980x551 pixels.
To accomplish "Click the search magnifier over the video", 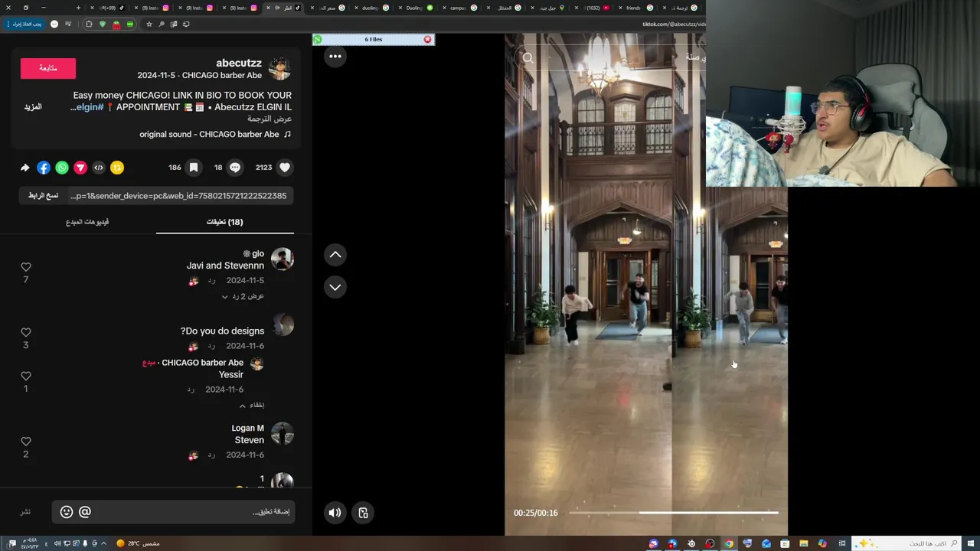I will pos(528,57).
